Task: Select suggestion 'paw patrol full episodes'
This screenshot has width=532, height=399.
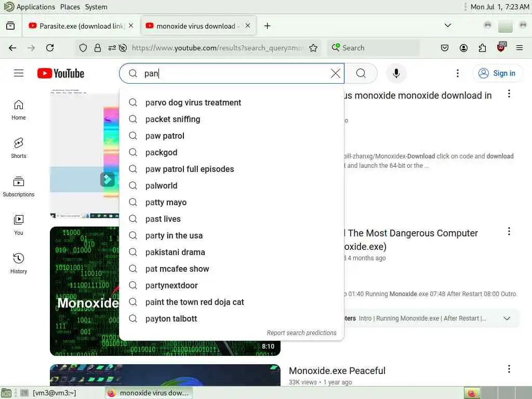Action: [232, 169]
